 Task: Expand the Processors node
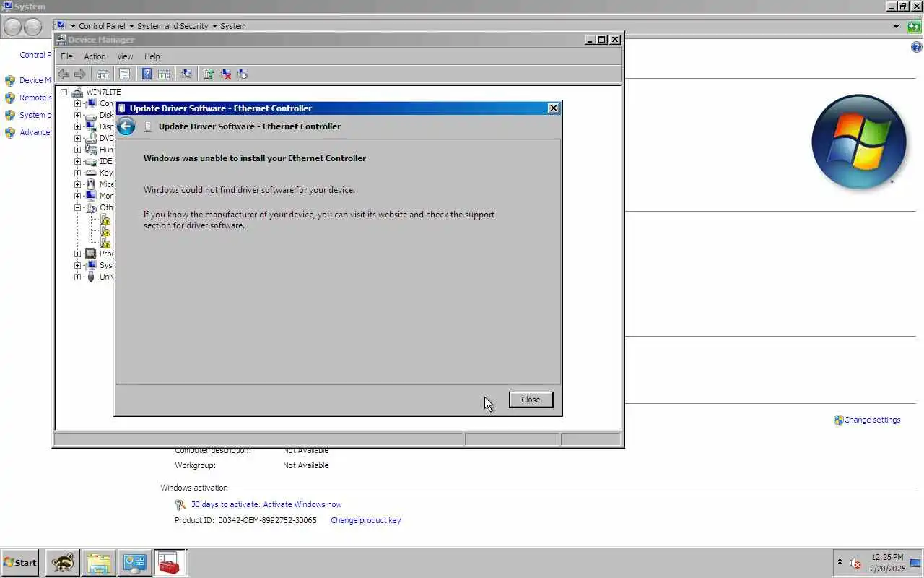point(77,254)
